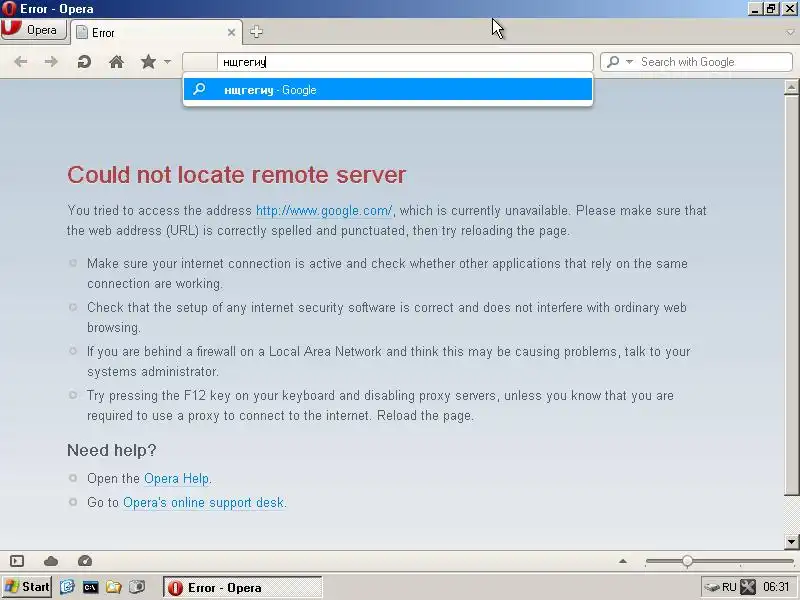The image size is (800, 600).
Task: Open the tab list dropdown at tab bar end
Action: (790, 32)
